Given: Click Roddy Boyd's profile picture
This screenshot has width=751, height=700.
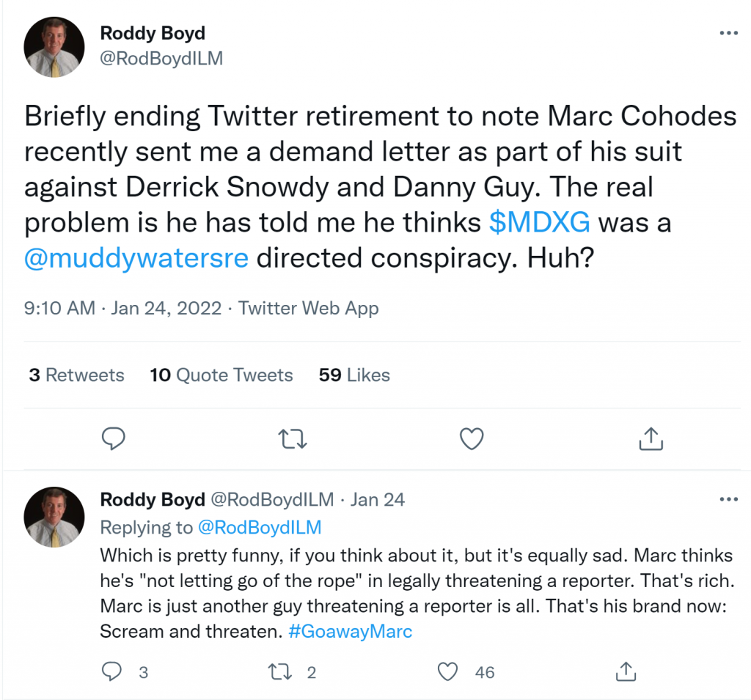Looking at the screenshot, I should pyautogui.click(x=54, y=46).
